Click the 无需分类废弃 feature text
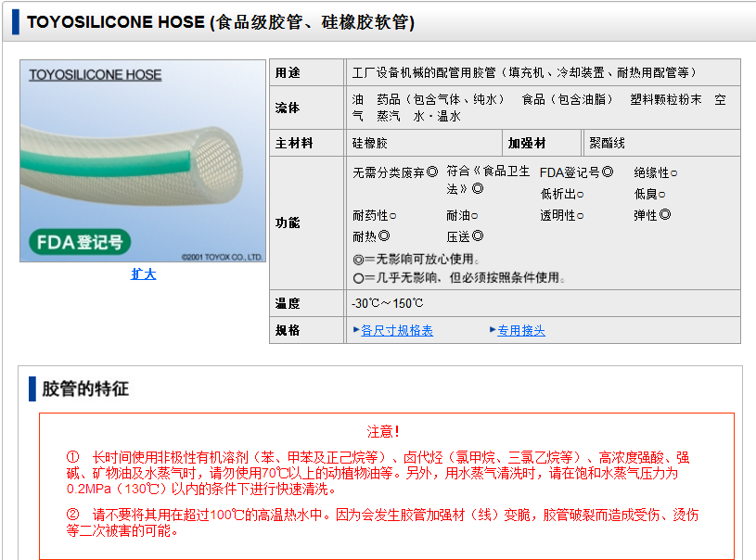 pyautogui.click(x=395, y=172)
